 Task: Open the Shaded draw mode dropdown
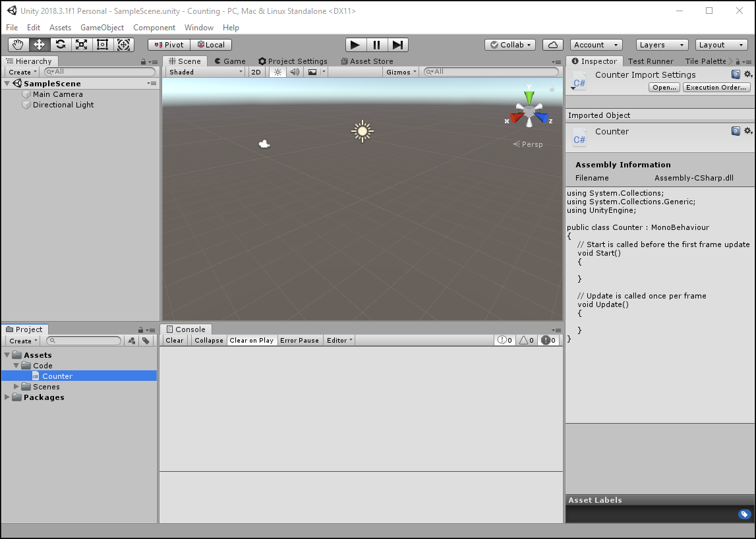pyautogui.click(x=205, y=72)
